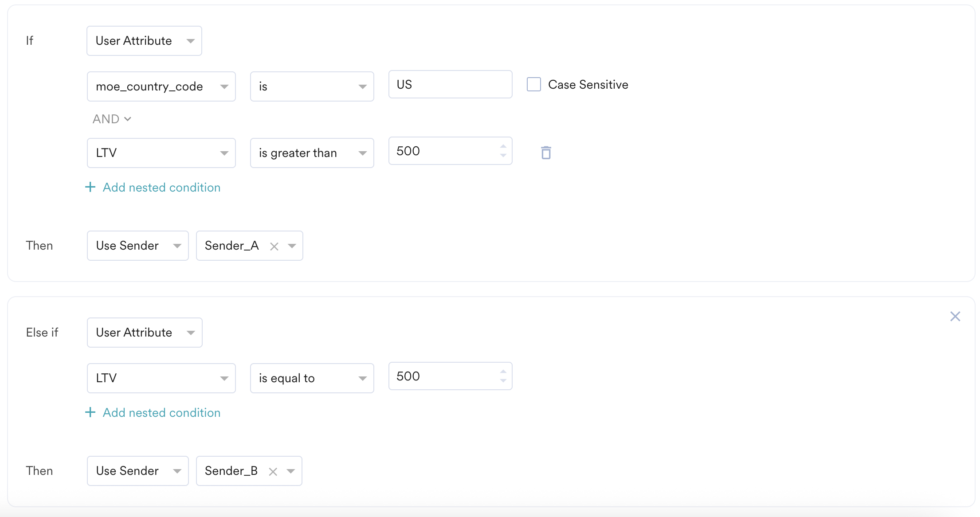Click Add nested condition under Else if
Viewport: 980px width, 517px height.
click(161, 412)
